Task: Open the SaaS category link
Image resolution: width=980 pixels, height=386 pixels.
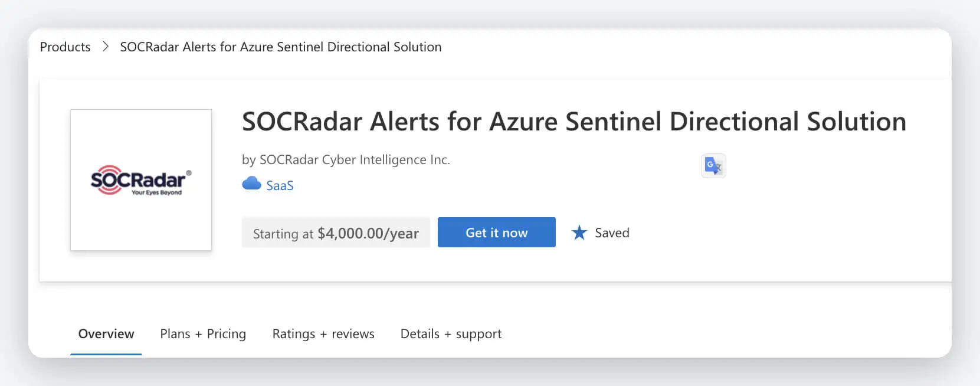Action: pyautogui.click(x=280, y=185)
